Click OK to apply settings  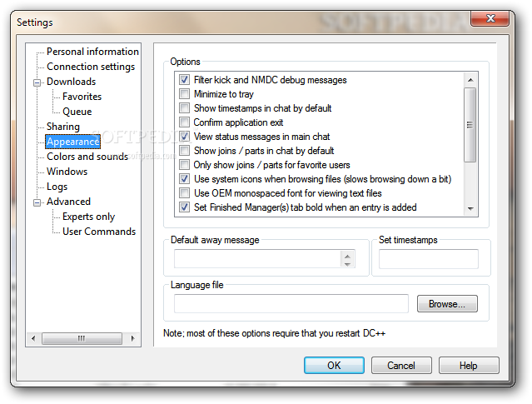click(334, 366)
